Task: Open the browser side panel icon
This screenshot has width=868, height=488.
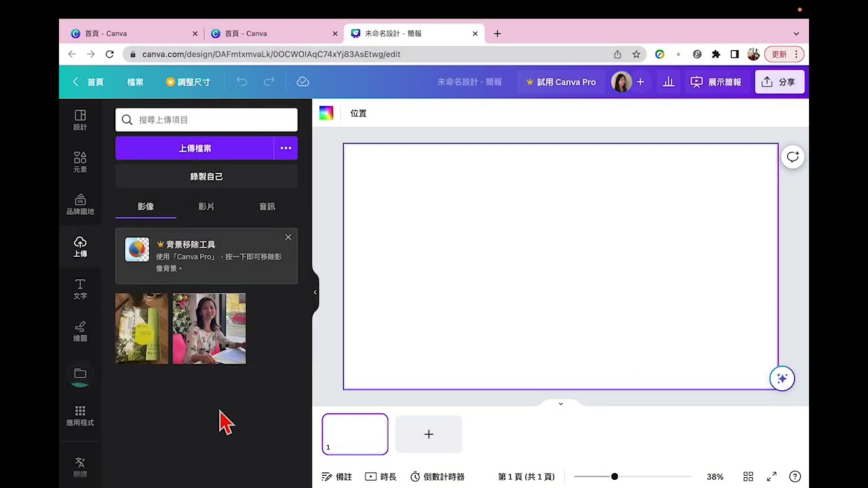Action: point(734,54)
